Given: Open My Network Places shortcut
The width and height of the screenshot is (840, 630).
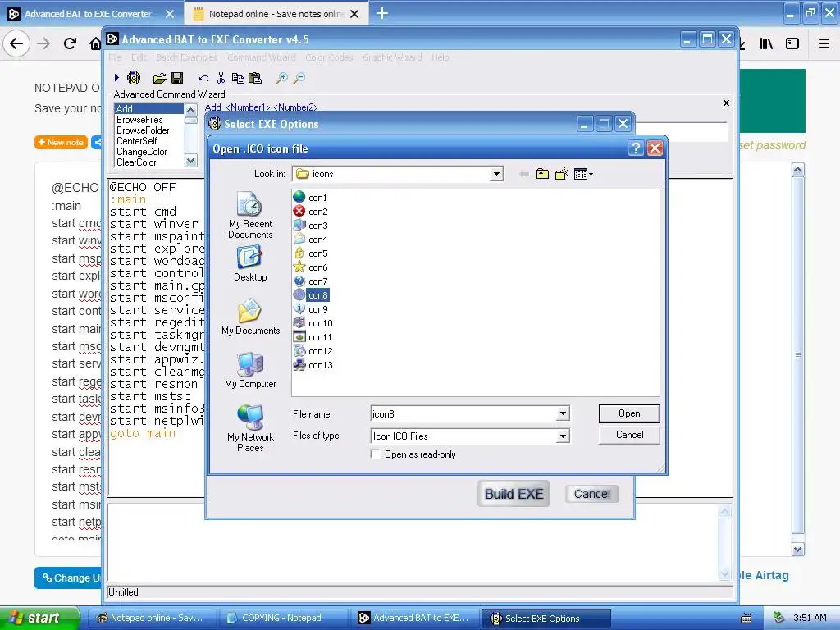Looking at the screenshot, I should [x=250, y=428].
